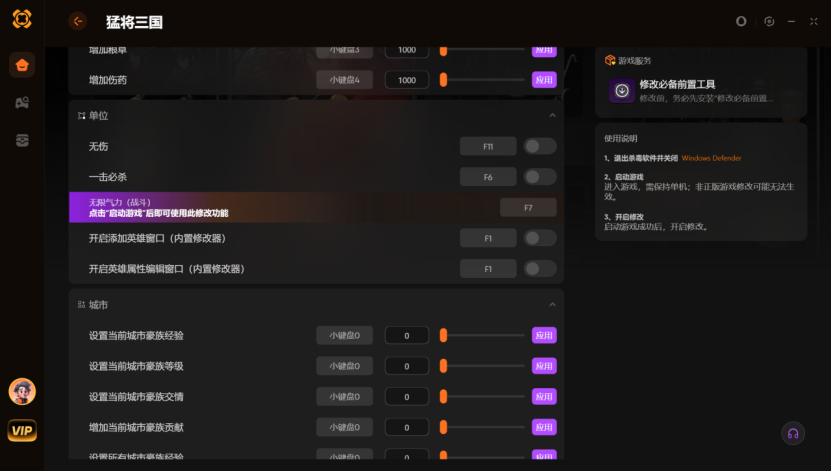Click the value field for 设置当前城市豪族等级
Image resolution: width=831 pixels, height=471 pixels.
click(406, 366)
